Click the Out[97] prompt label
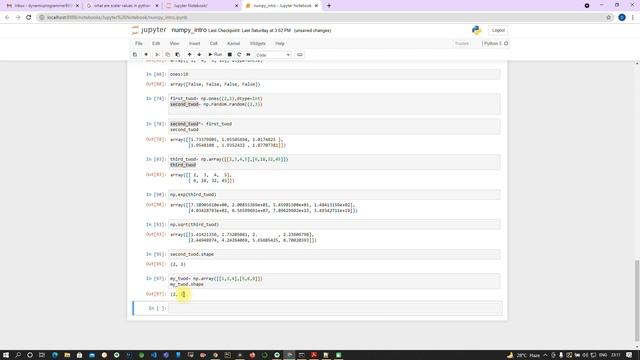640x360 pixels. pos(156,294)
